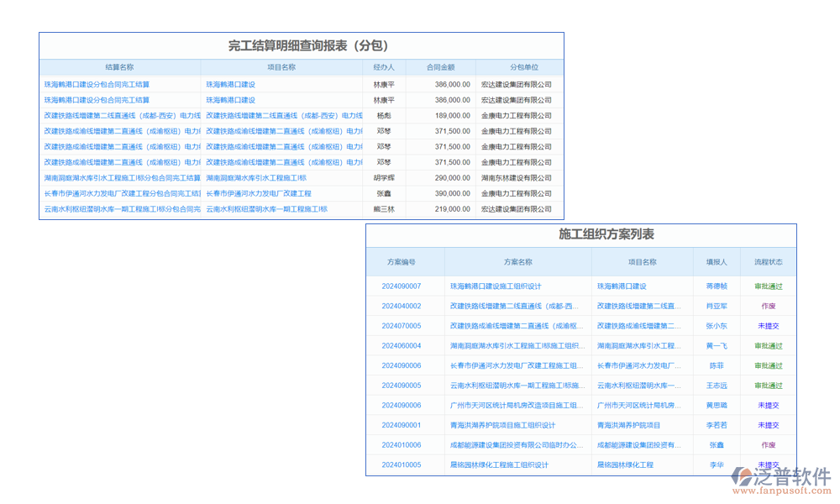Click 审批通过 status of scheme 2024090007

(769, 286)
